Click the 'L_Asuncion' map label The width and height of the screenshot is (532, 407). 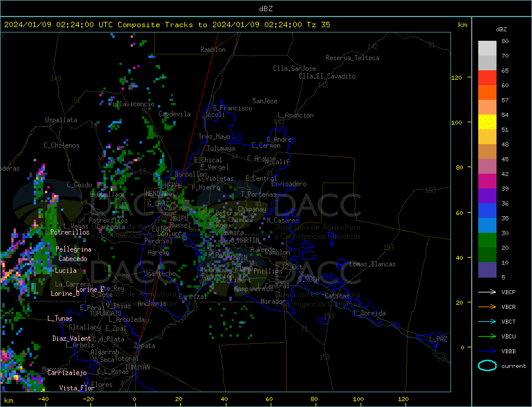point(296,115)
